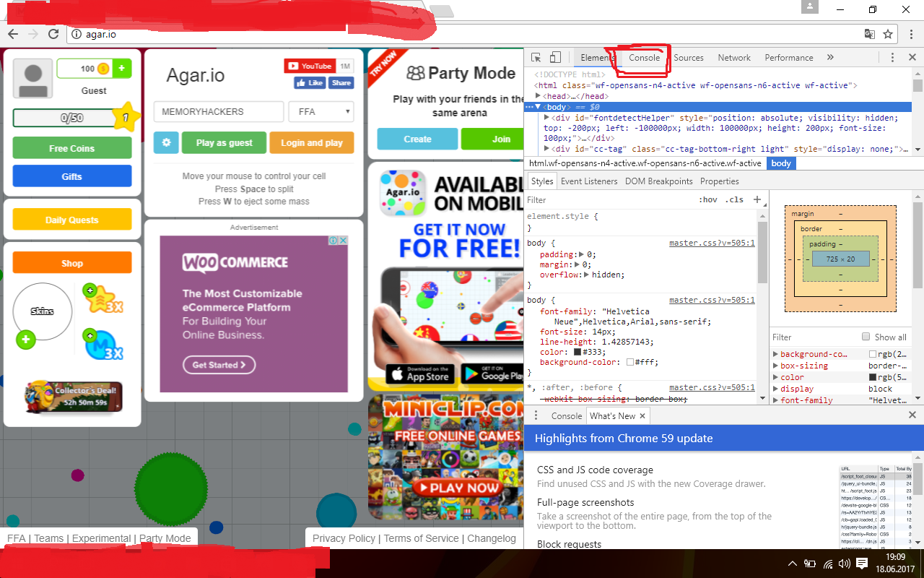Open the Wi-Fi network tray icon
The width and height of the screenshot is (924, 578).
[828, 564]
